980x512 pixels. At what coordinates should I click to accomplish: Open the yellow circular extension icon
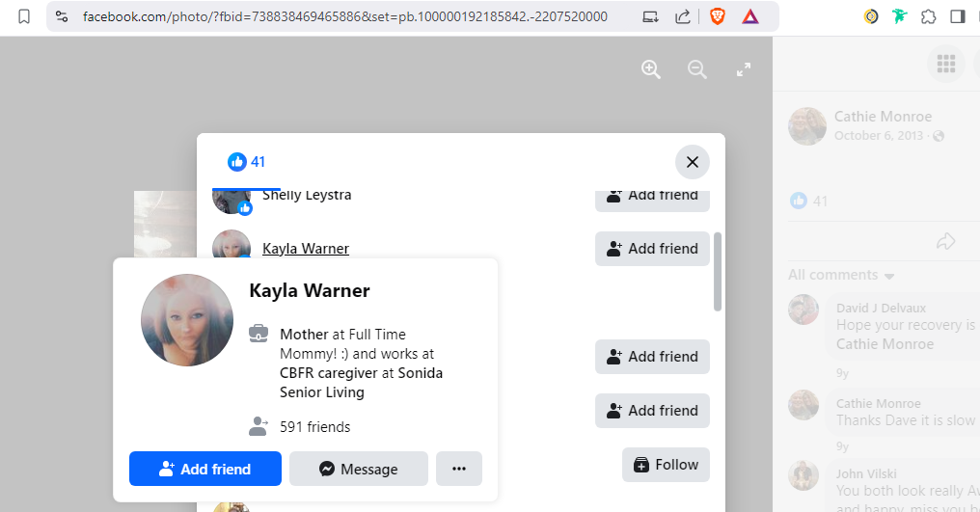point(871,17)
